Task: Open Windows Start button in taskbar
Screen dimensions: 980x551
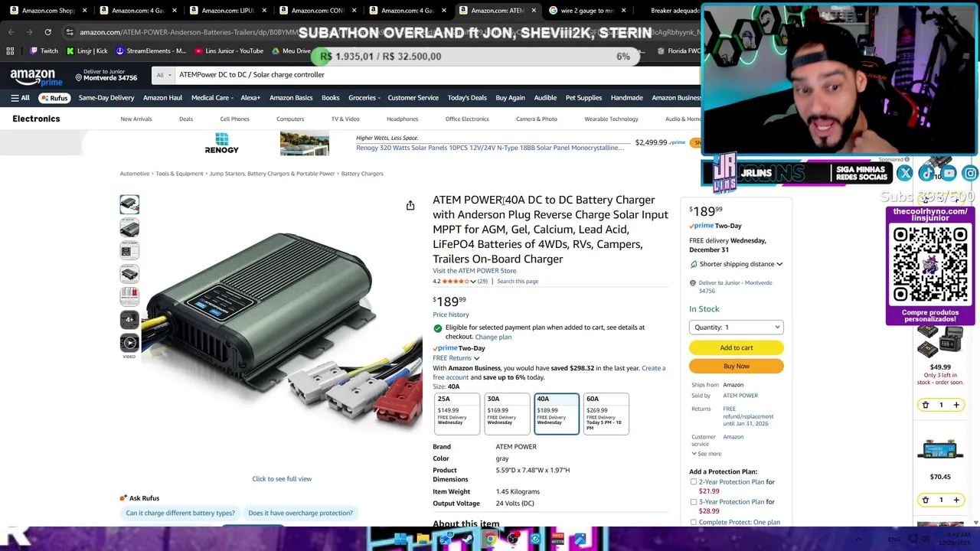Action: coord(400,540)
